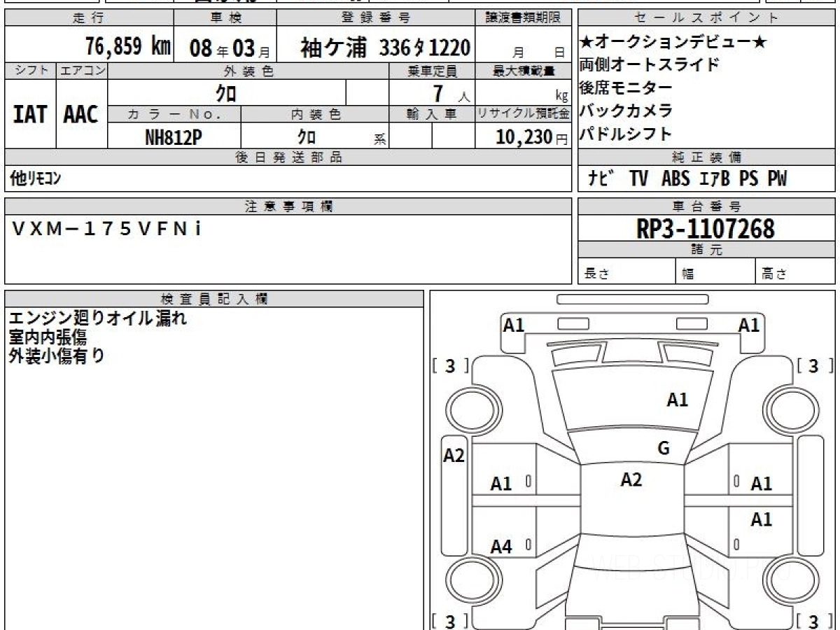Screen dimensions: 840x630
Task: Click the 譲渡書類期限 header
Action: (524, 18)
